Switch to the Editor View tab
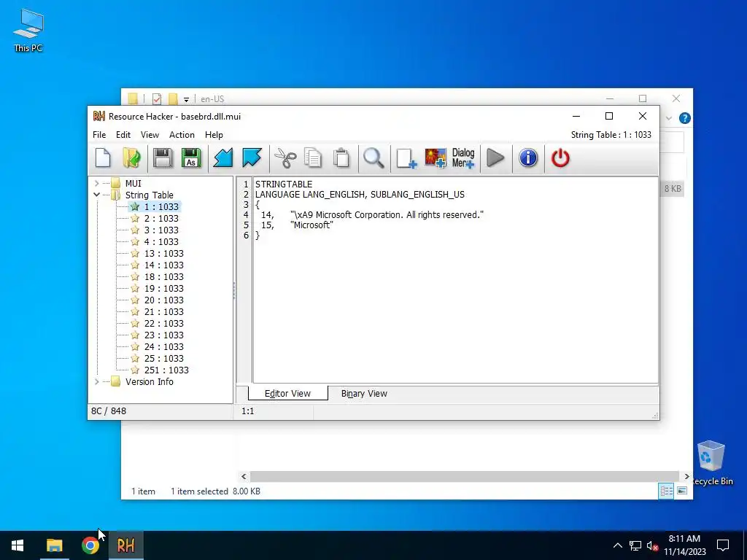This screenshot has width=747, height=560. point(287,393)
